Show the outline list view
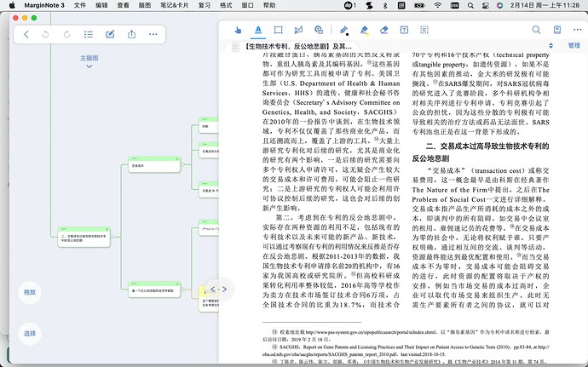Viewport: 588px width, 367px height. tap(89, 35)
